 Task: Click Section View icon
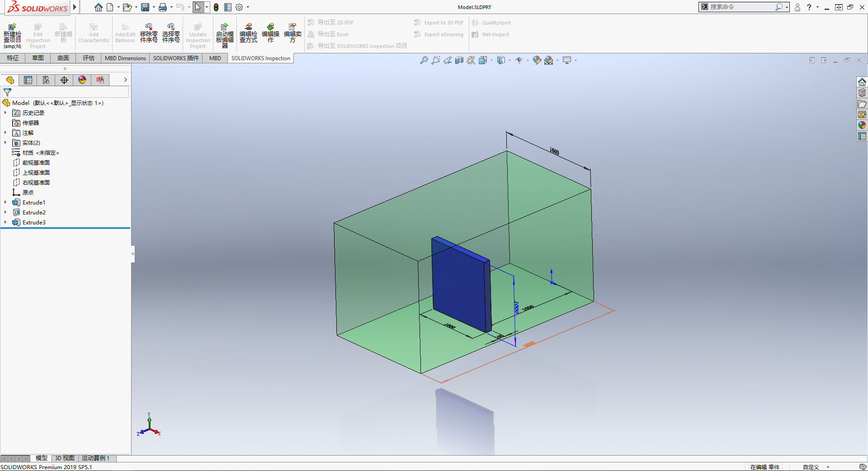(459, 60)
